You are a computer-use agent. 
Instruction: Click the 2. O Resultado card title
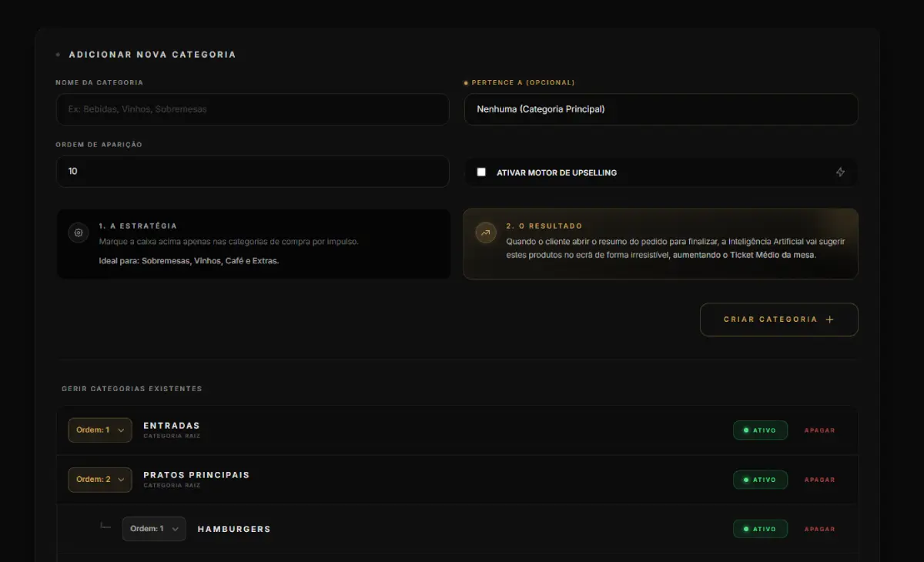tap(544, 226)
